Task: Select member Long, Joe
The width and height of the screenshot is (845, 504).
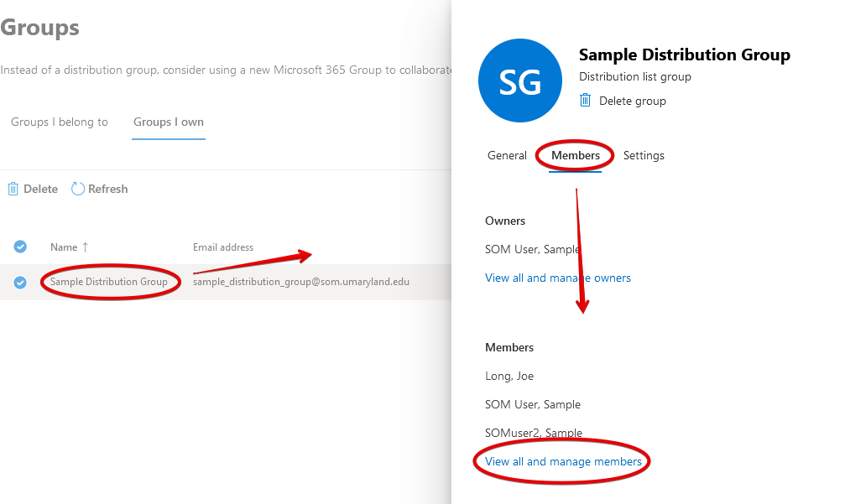Action: click(509, 377)
